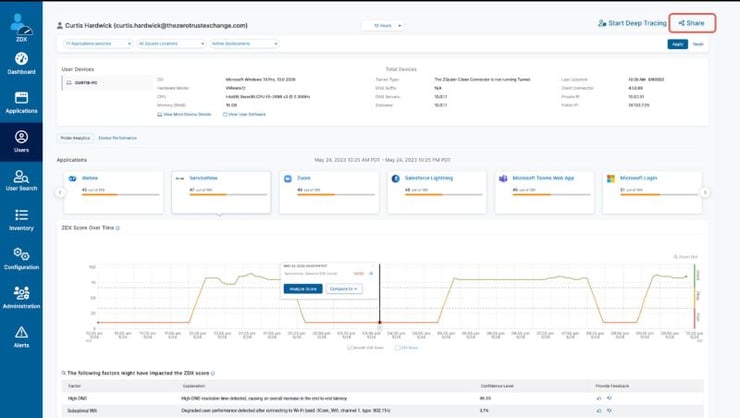Image resolution: width=740 pixels, height=418 pixels.
Task: Click thumbs-down feedback for Suboptimal Wifi
Action: click(x=609, y=410)
